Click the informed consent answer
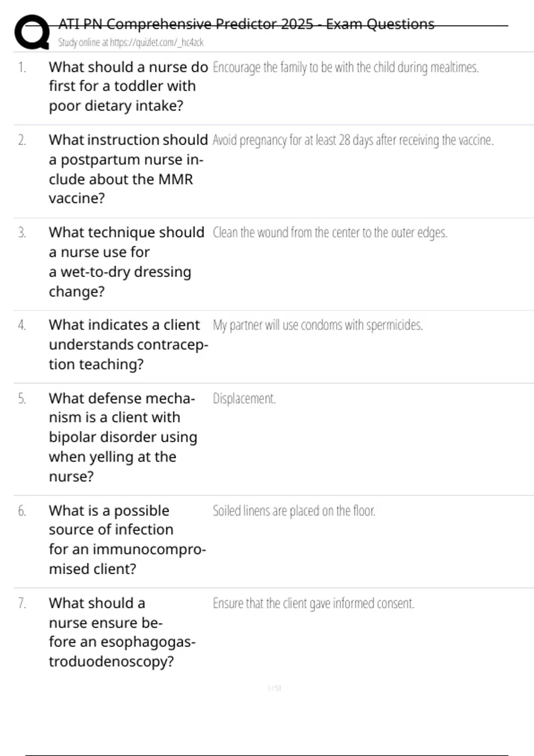This screenshot has height=756, width=534. (313, 603)
